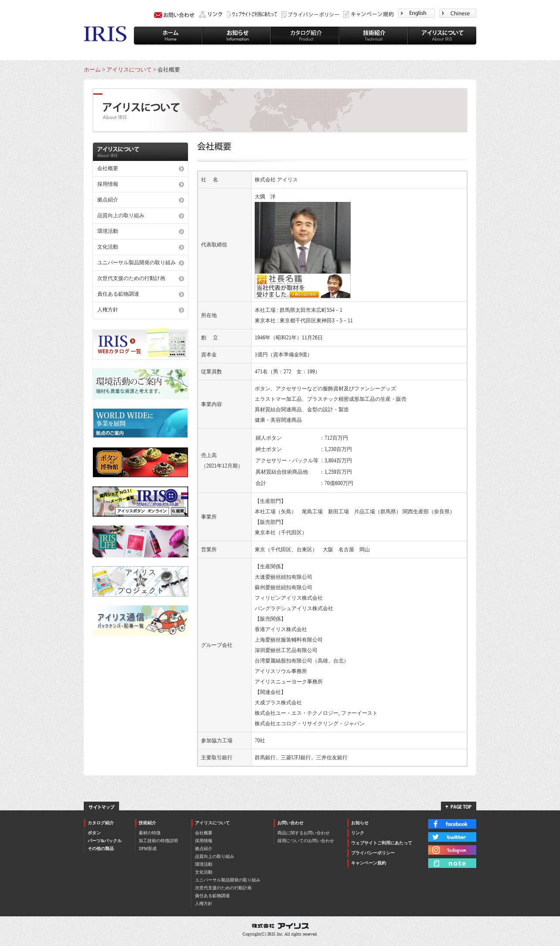Click footer 採用についてのお問い合わせ link
Viewport: 560px width, 946px height.
(x=306, y=841)
